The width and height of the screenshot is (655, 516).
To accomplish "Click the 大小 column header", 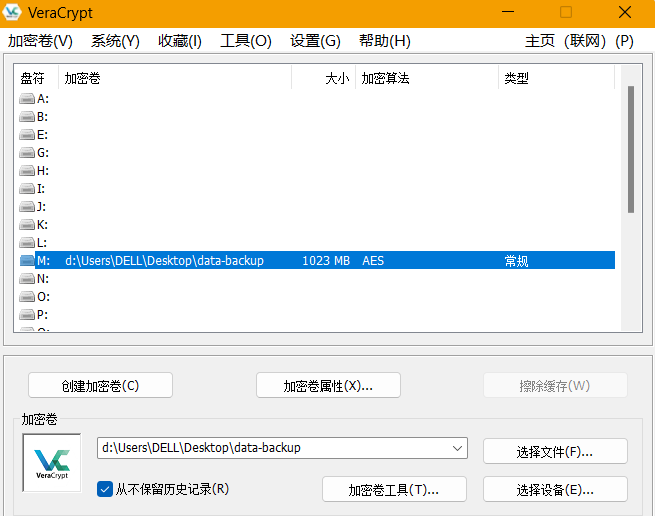I will tap(324, 78).
